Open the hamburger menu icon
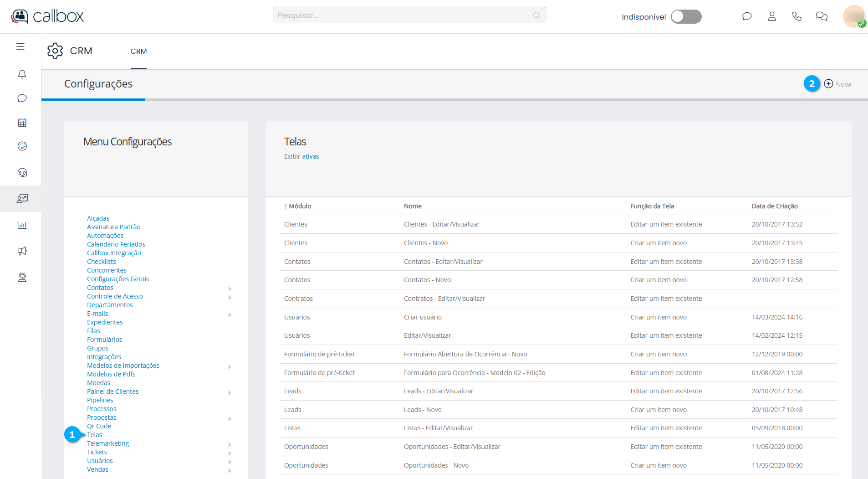The height and width of the screenshot is (479, 868). click(x=20, y=46)
